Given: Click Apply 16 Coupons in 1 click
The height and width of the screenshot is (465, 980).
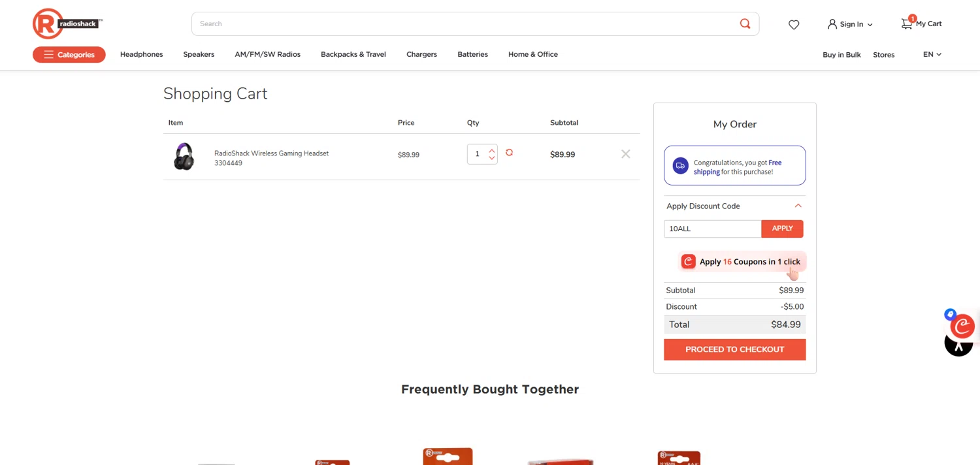Looking at the screenshot, I should tap(742, 261).
